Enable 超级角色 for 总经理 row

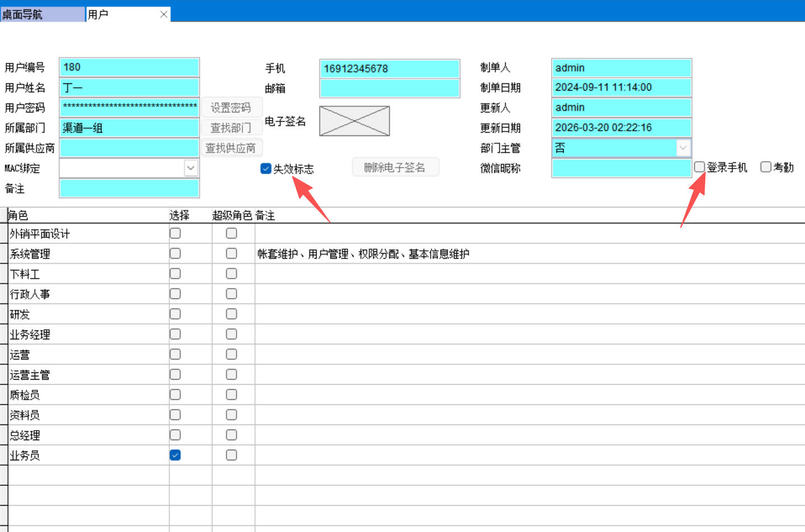(x=231, y=435)
